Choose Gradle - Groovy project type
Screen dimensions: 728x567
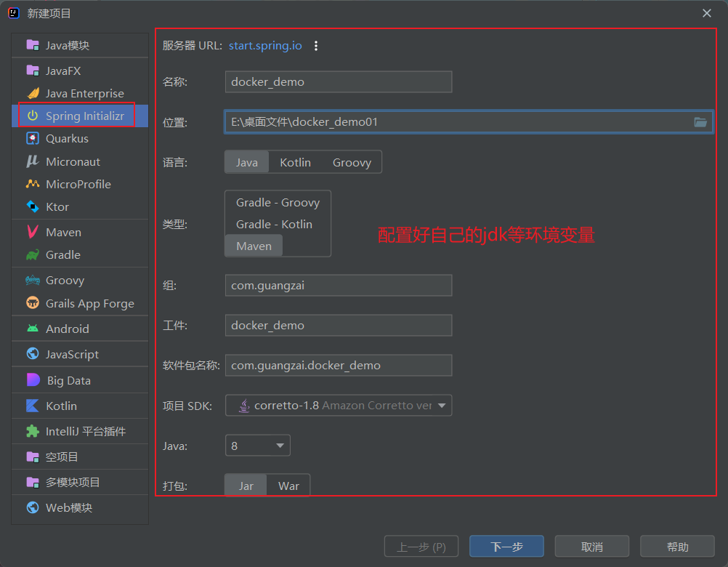pos(278,203)
